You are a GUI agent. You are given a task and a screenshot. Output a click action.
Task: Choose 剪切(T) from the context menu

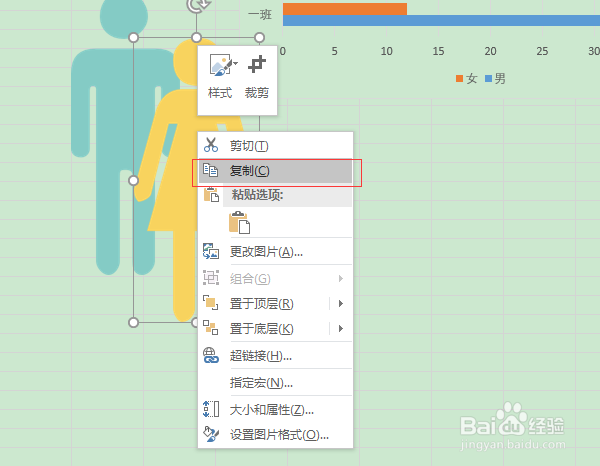click(x=276, y=145)
